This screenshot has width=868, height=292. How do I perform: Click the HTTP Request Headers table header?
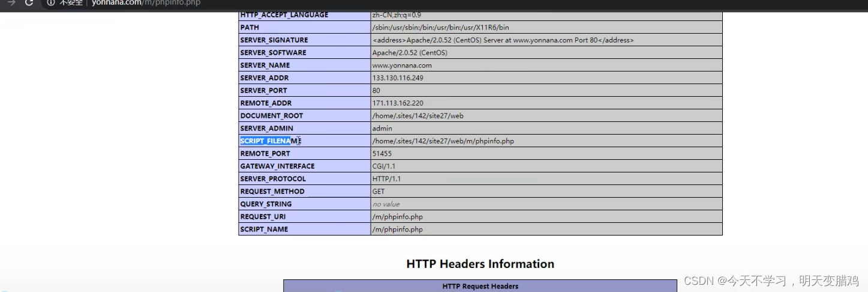(x=480, y=286)
